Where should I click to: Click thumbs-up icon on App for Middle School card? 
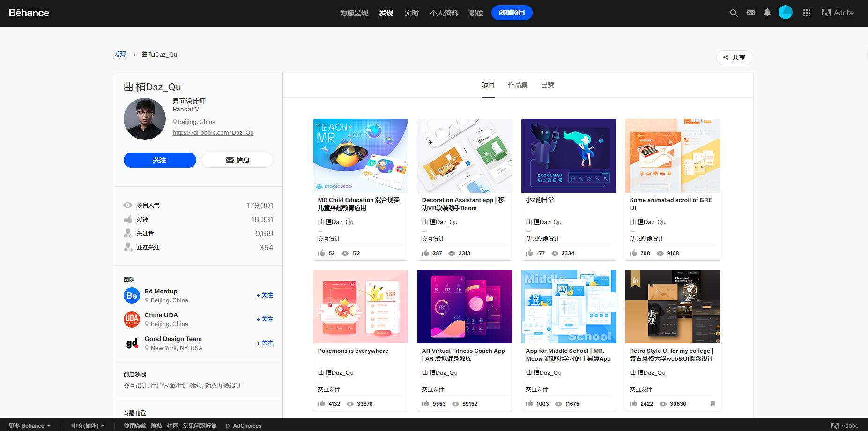tap(529, 403)
